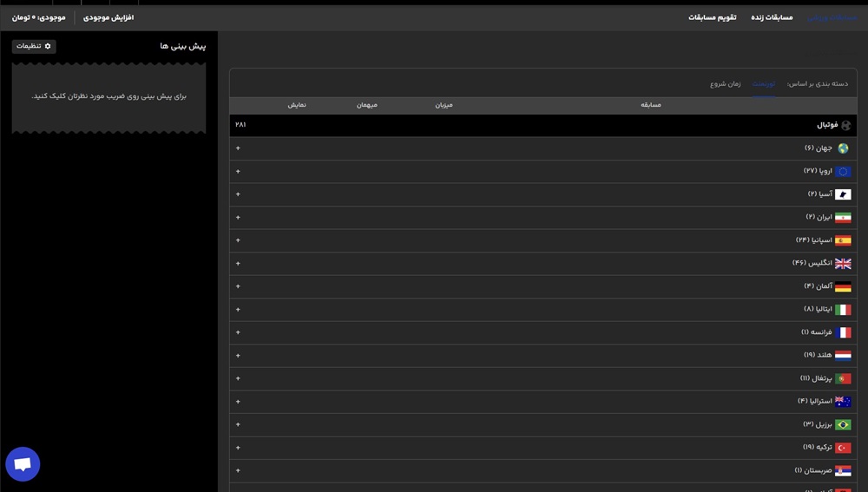Viewport: 868px width, 492px height.
Task: Click the United Kingdom flag icon
Action: (x=843, y=264)
